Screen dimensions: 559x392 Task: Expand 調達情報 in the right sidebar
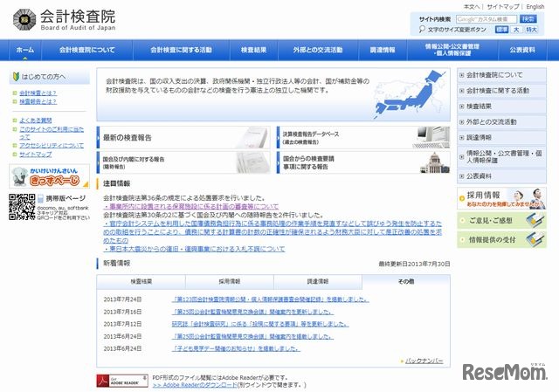[501, 137]
